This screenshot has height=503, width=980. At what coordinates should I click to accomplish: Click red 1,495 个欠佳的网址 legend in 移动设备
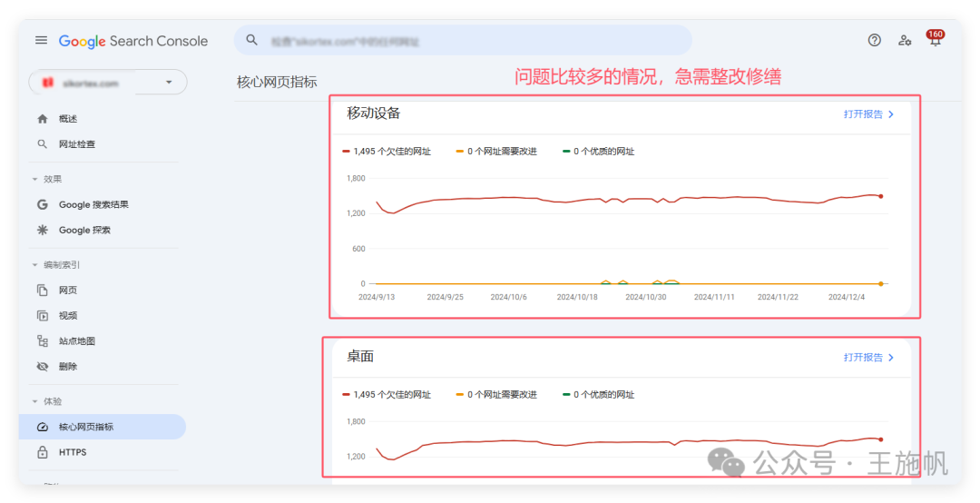387,152
